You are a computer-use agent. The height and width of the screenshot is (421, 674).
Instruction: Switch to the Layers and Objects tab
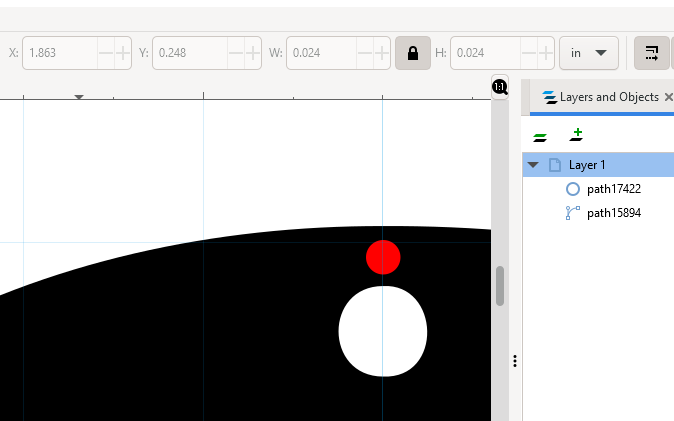click(x=600, y=97)
